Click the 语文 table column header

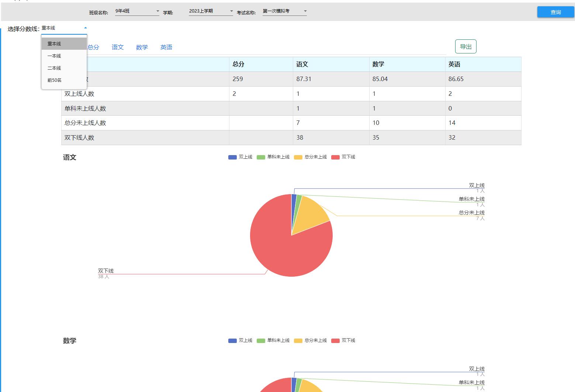(331, 64)
